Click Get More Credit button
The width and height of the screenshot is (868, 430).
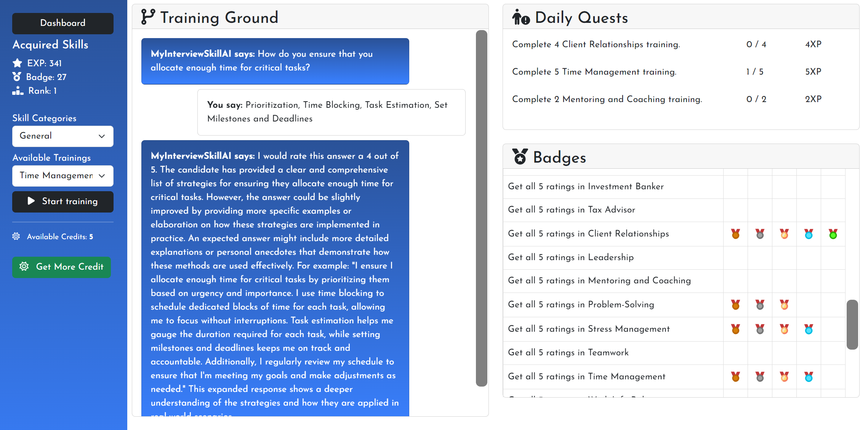[x=61, y=267]
